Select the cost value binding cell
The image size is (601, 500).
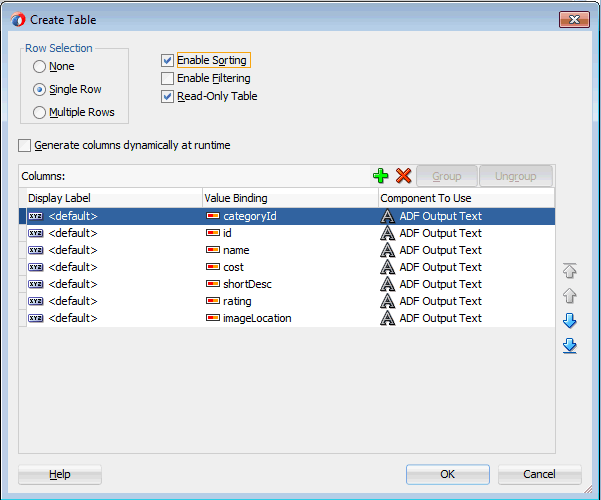click(290, 267)
